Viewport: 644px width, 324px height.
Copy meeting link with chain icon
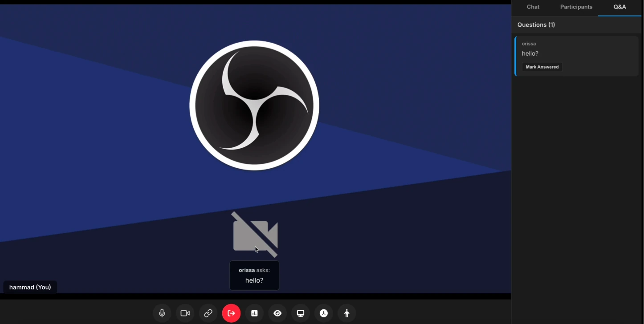coord(208,313)
